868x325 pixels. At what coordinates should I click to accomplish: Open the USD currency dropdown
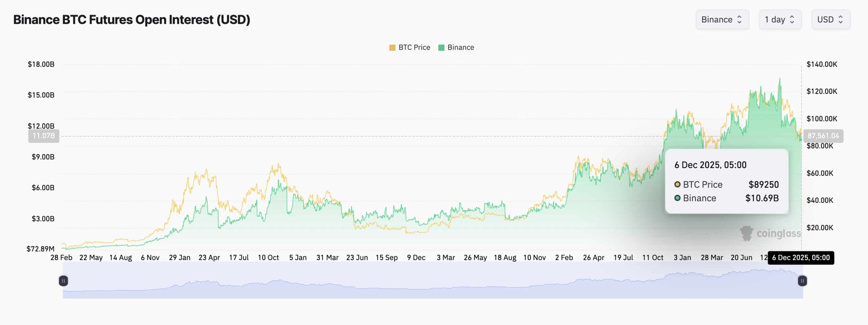[830, 19]
